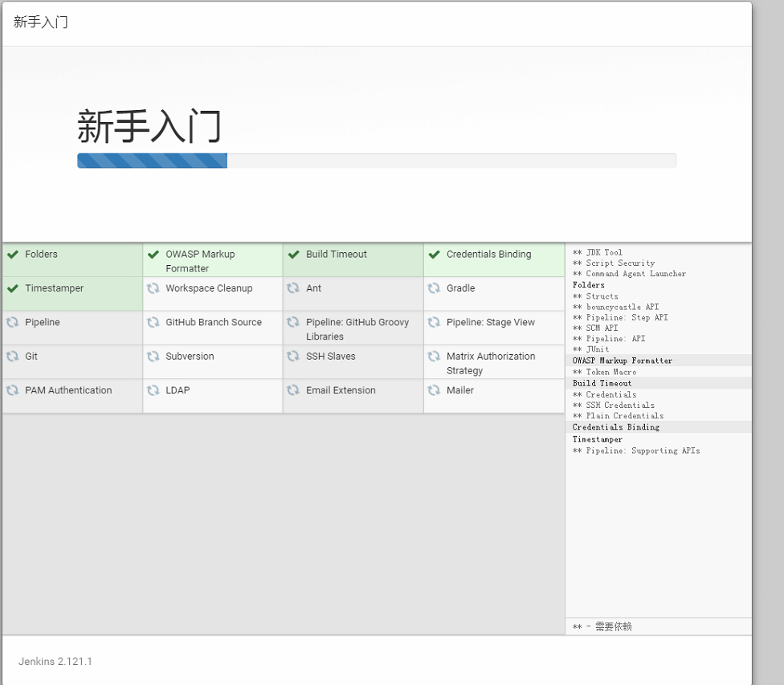Click the pending icon by GitHub Branch Source
Image resolution: width=784 pixels, height=685 pixels.
[x=153, y=323]
